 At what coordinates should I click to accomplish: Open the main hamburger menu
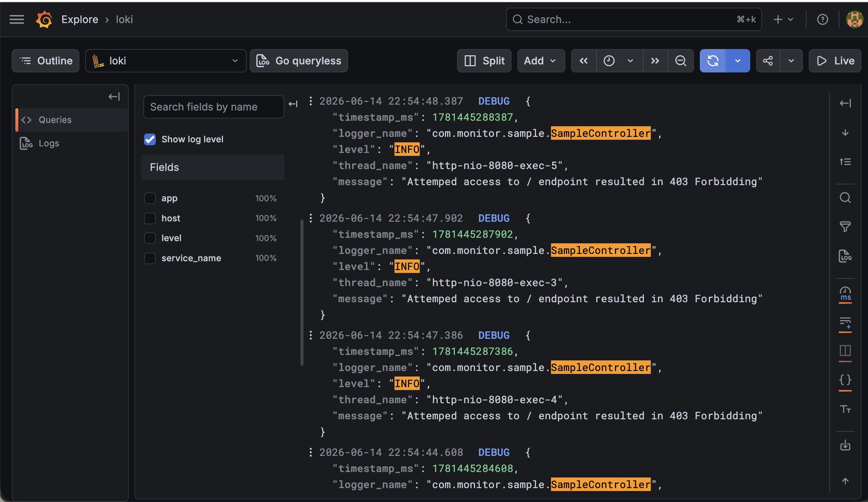pyautogui.click(x=17, y=19)
